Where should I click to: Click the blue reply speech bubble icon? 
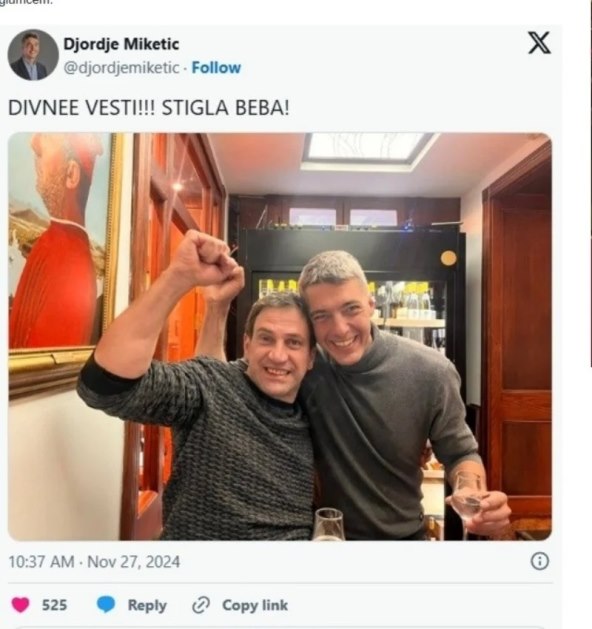[x=106, y=605]
